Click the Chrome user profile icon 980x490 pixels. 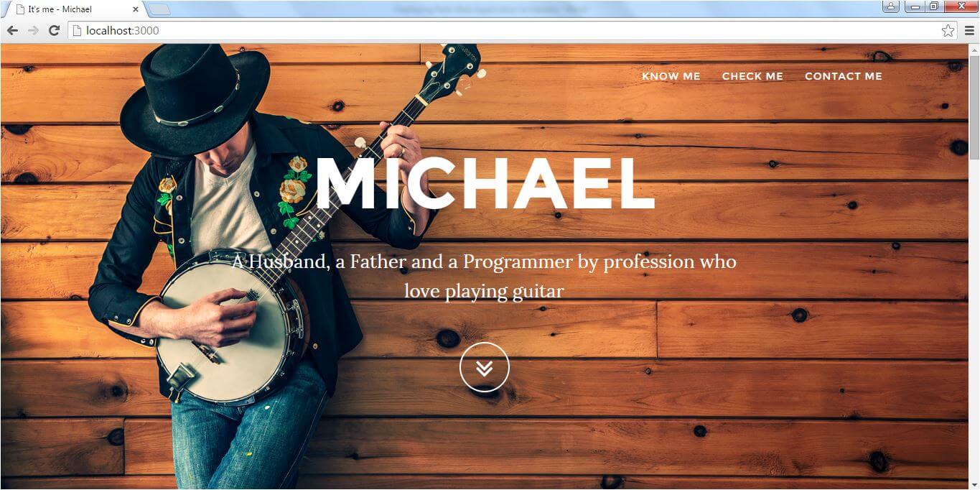click(890, 6)
